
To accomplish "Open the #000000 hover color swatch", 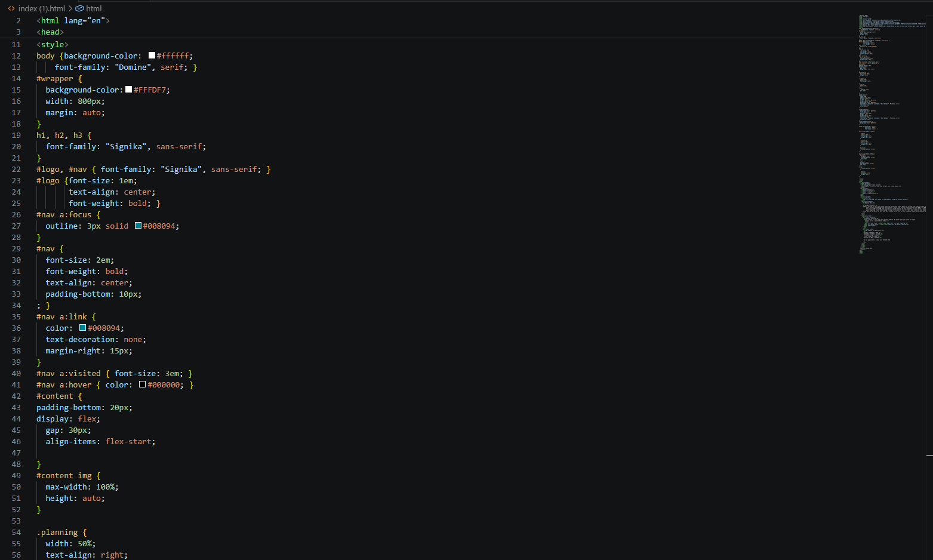I will click(x=142, y=384).
